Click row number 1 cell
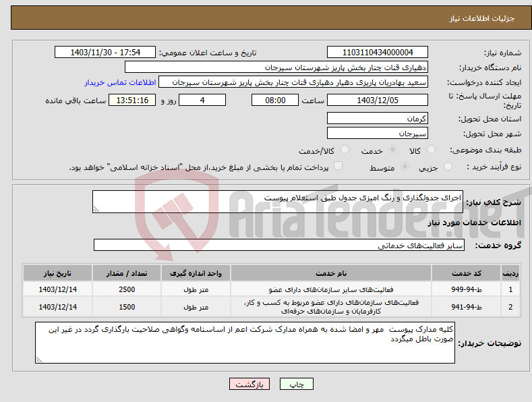Screen dimensions: 532x402 [x=510, y=289]
